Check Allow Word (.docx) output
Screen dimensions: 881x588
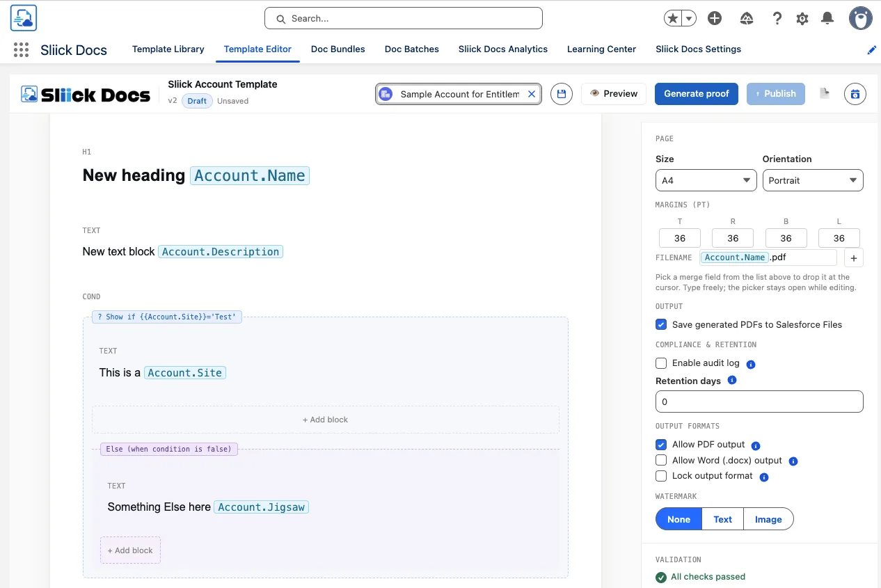point(661,461)
